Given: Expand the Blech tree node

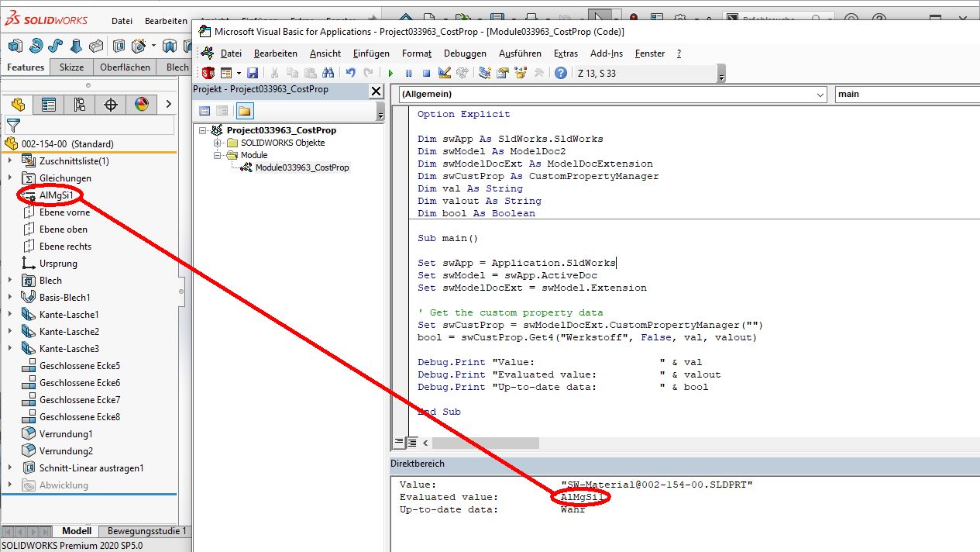Looking at the screenshot, I should [x=9, y=280].
